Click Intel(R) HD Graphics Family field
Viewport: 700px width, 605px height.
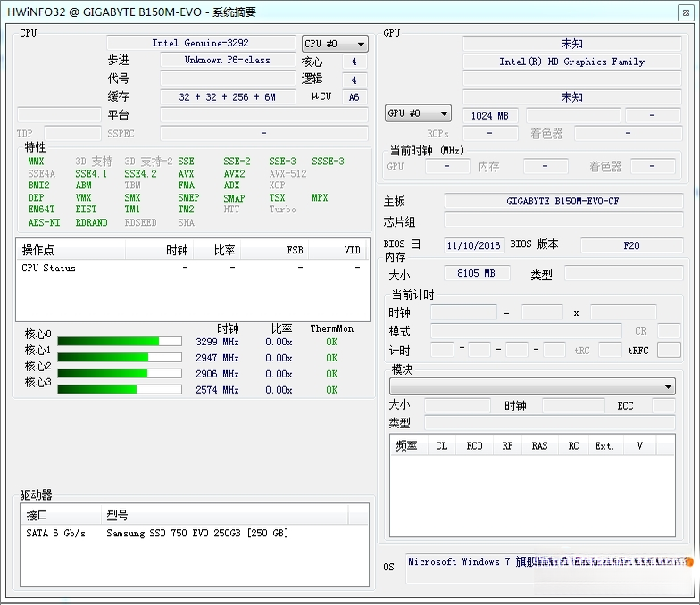[x=571, y=62]
